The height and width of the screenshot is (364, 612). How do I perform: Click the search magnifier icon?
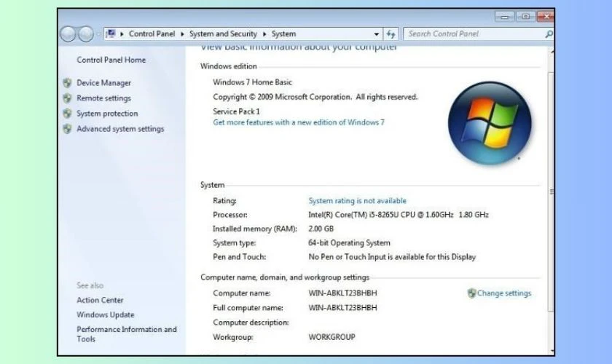pos(549,34)
